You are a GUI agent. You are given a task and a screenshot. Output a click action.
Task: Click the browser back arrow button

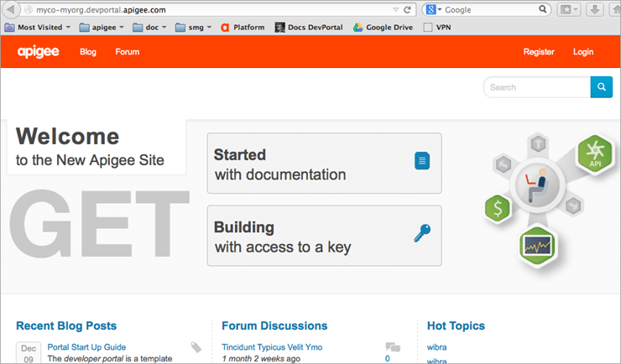[11, 9]
